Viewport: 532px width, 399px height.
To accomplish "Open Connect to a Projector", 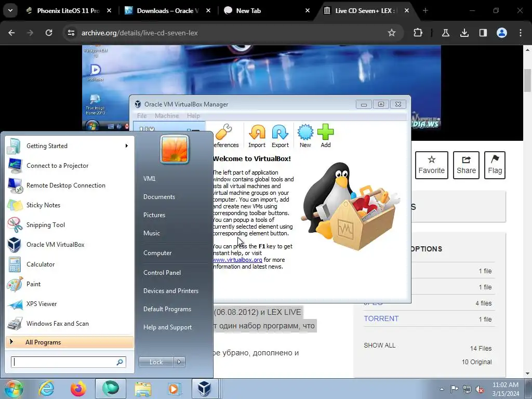I will click(57, 166).
